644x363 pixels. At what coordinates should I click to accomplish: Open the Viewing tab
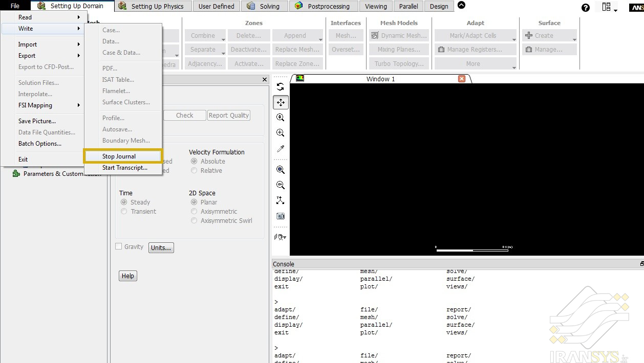pyautogui.click(x=376, y=6)
